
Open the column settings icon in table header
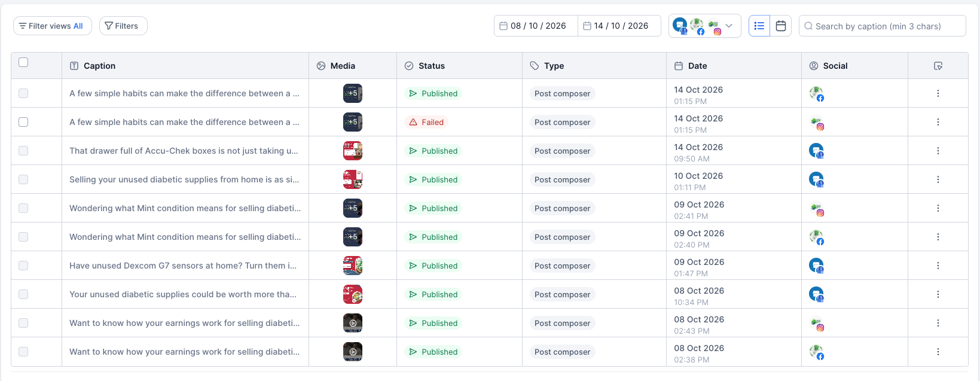(x=938, y=66)
